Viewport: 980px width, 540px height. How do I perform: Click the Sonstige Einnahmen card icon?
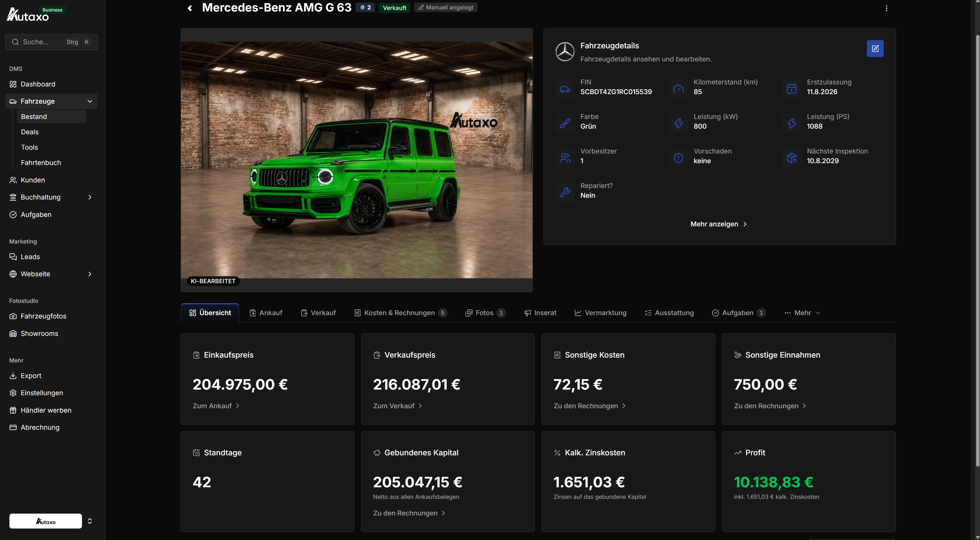click(738, 355)
